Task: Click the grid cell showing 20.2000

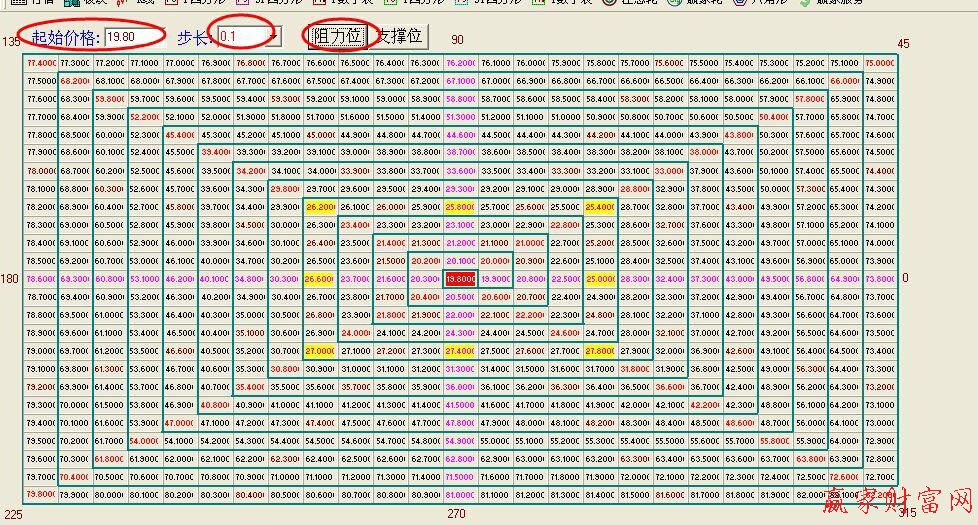Action: [x=425, y=261]
